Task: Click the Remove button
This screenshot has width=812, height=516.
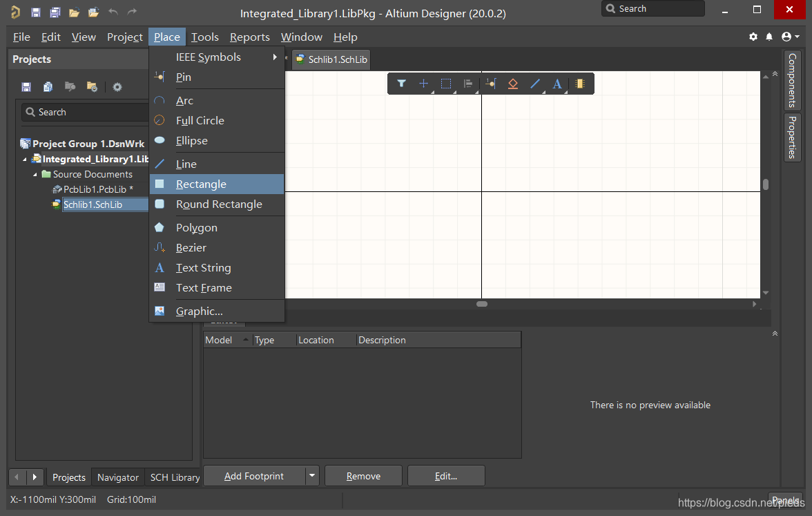Action: pos(363,476)
